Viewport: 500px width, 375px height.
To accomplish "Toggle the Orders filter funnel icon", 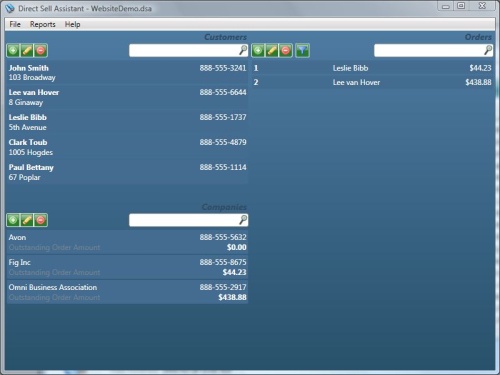I will pyautogui.click(x=302, y=51).
